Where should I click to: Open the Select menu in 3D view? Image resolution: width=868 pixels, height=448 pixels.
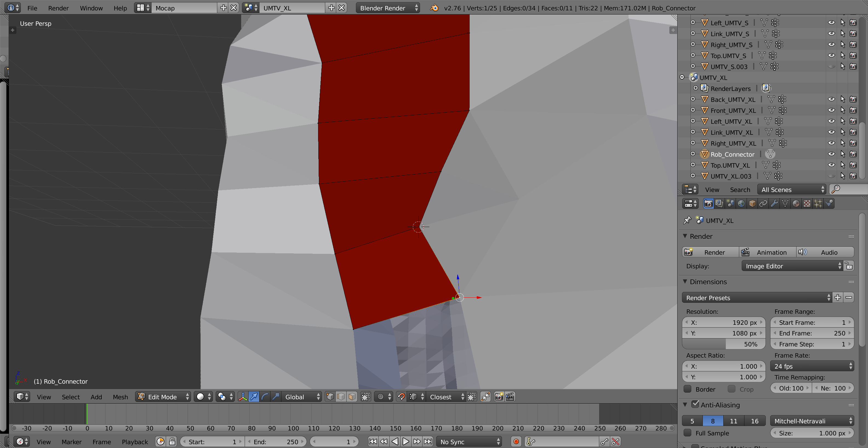point(71,397)
